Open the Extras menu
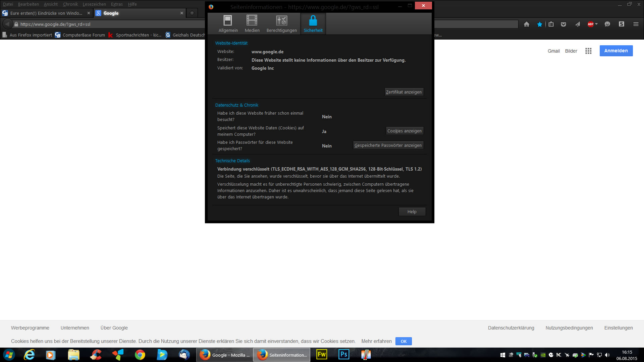This screenshot has width=644, height=362. [x=117, y=4]
